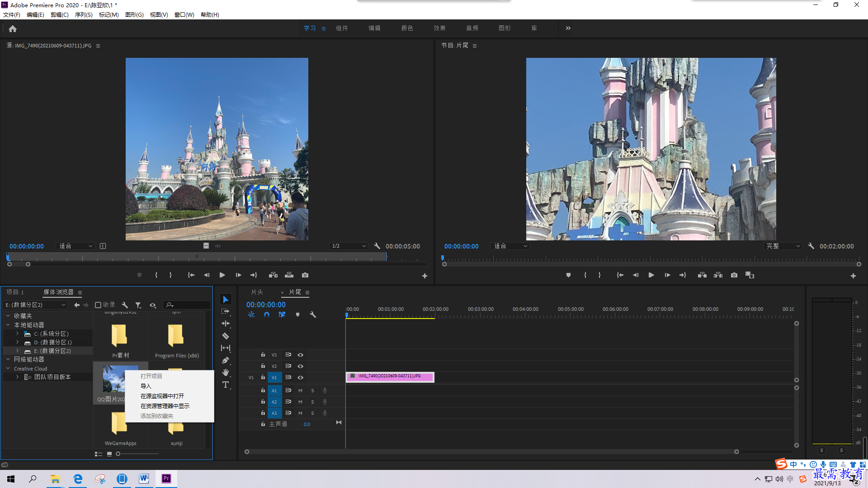
Task: Collapse the 本地驱动器 tree node
Action: [8, 325]
